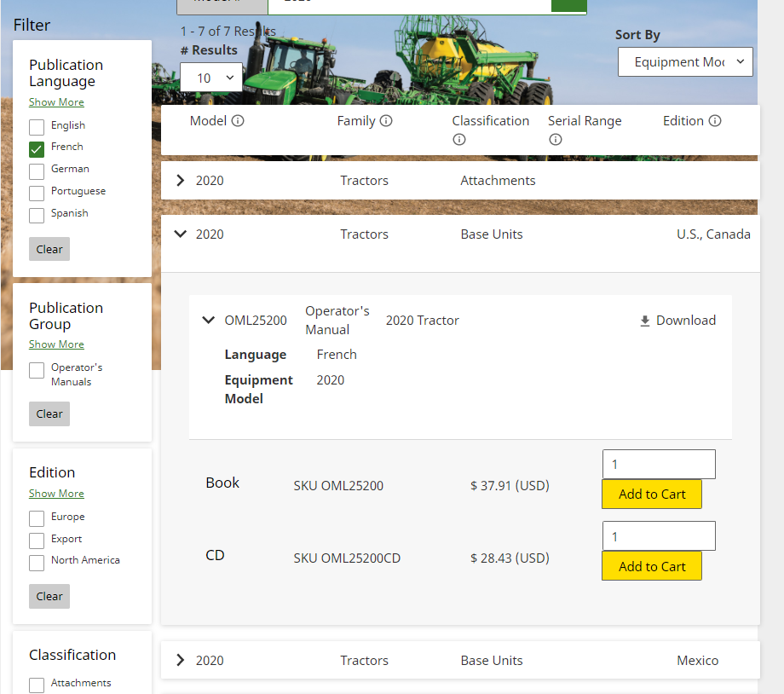Click the Family column header
This screenshot has width=784, height=694.
356,120
